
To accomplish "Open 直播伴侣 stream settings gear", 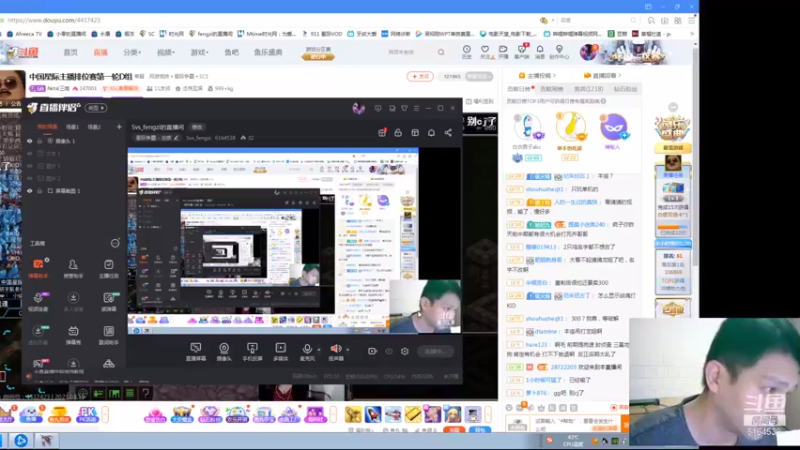I will click(405, 351).
